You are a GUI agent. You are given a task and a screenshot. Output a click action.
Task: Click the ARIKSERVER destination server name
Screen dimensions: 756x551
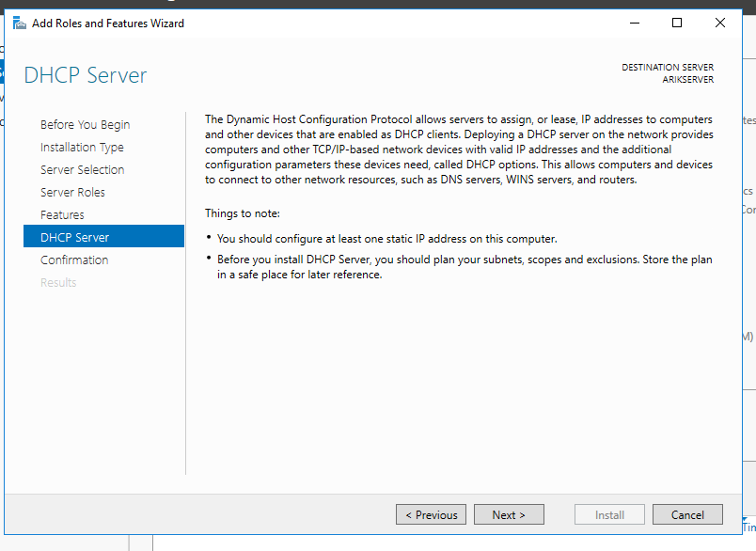click(688, 80)
